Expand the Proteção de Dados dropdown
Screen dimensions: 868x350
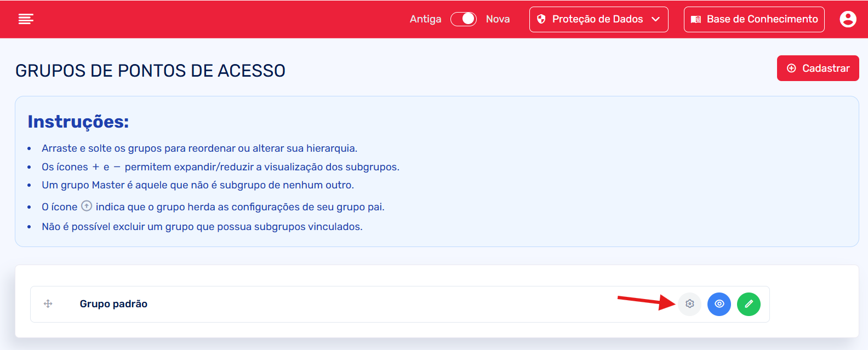click(x=598, y=19)
